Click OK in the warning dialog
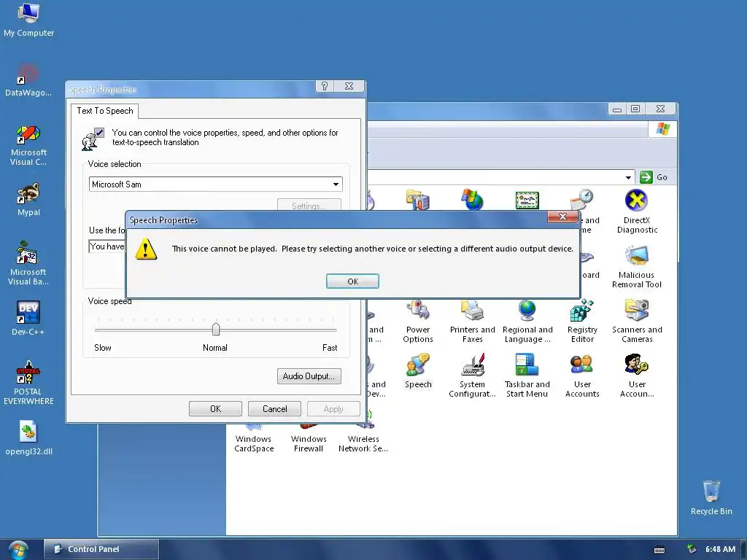 coord(352,281)
